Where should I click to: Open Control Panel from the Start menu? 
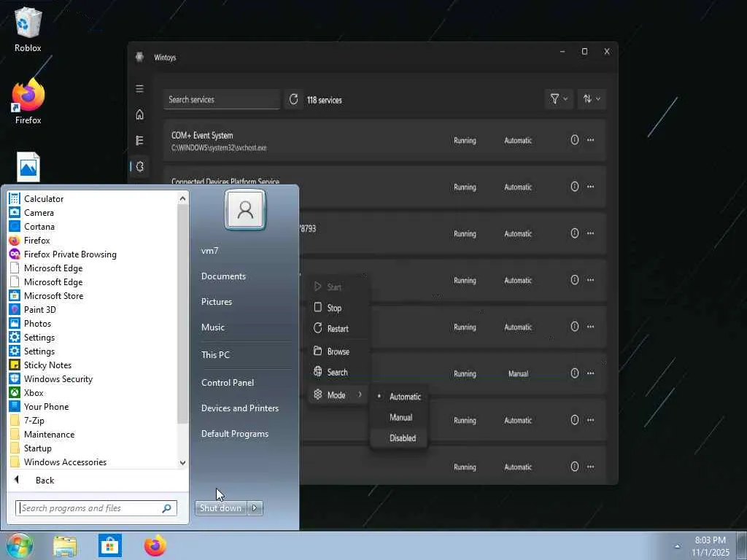(228, 382)
